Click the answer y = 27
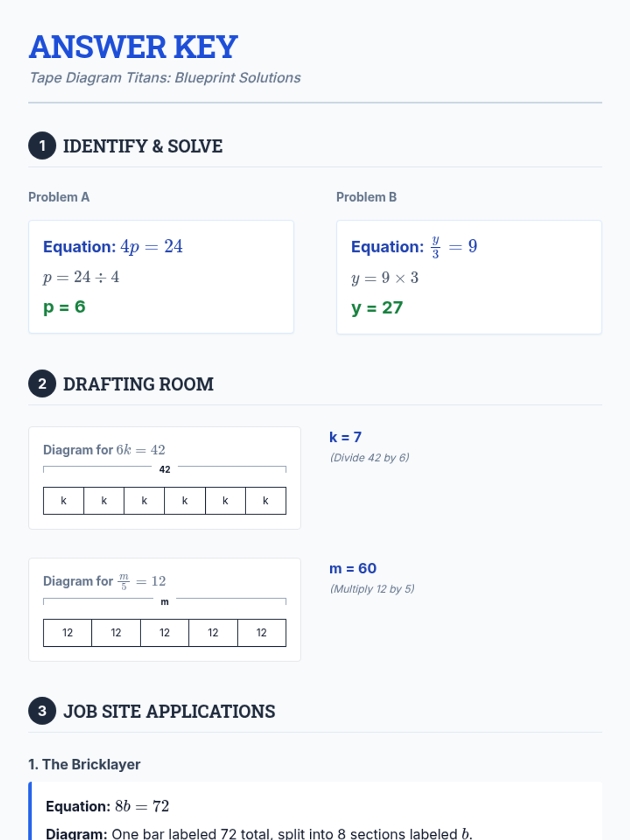 click(x=377, y=308)
